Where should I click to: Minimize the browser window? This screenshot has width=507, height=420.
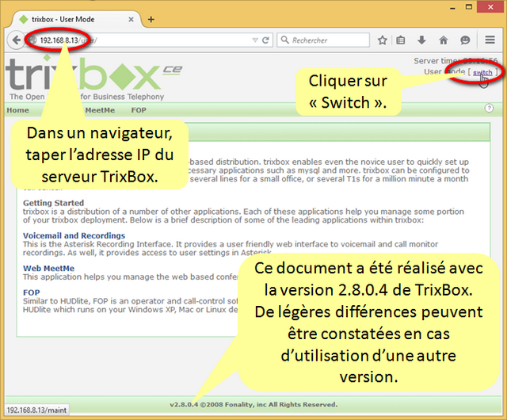[452, 8]
